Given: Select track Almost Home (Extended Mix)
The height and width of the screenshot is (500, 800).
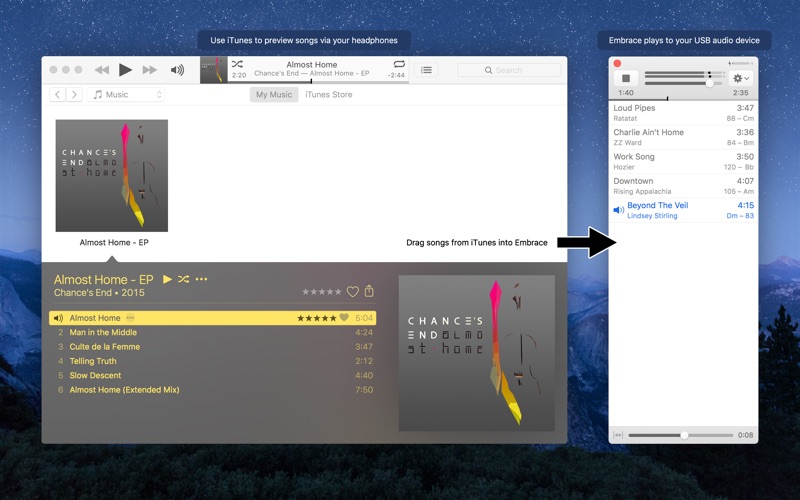Looking at the screenshot, I should 212,389.
